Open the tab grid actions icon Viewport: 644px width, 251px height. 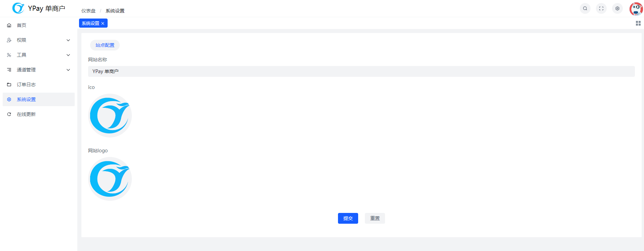(x=638, y=23)
